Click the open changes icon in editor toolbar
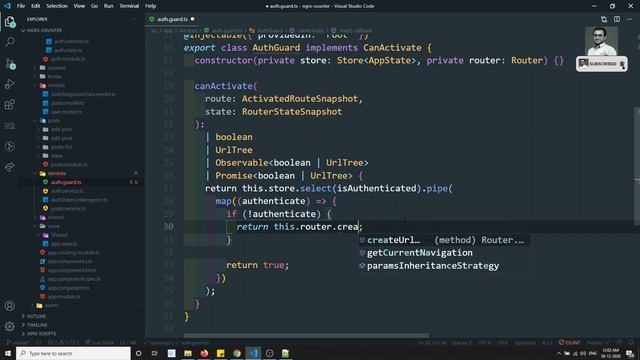This screenshot has height=360, width=640. [604, 19]
